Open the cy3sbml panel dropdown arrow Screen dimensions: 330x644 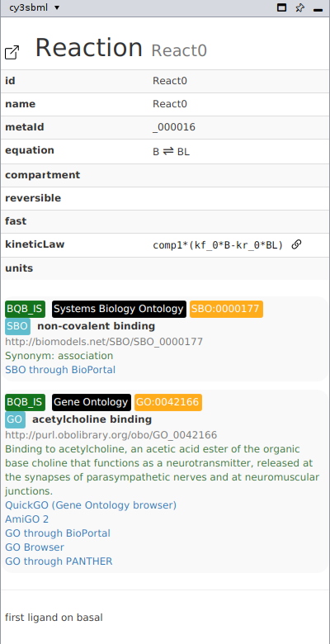(57, 7)
